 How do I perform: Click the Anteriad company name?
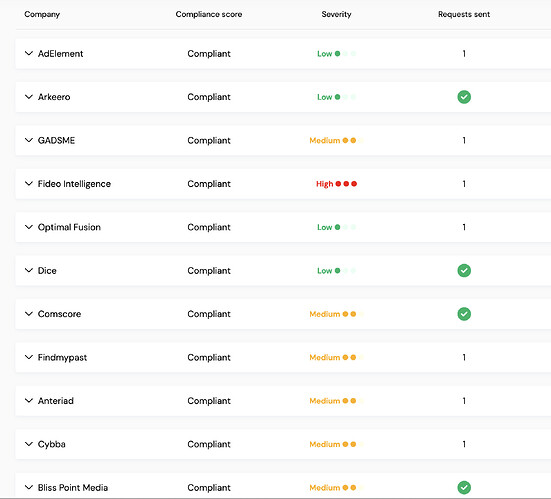click(x=56, y=401)
